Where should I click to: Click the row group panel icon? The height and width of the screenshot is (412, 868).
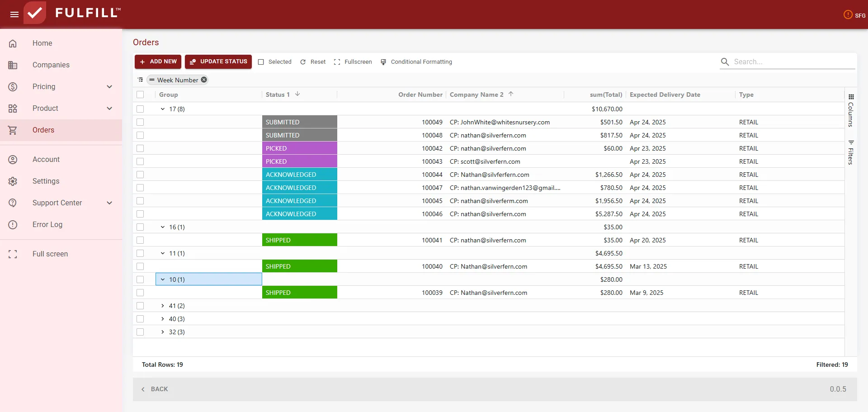(140, 80)
